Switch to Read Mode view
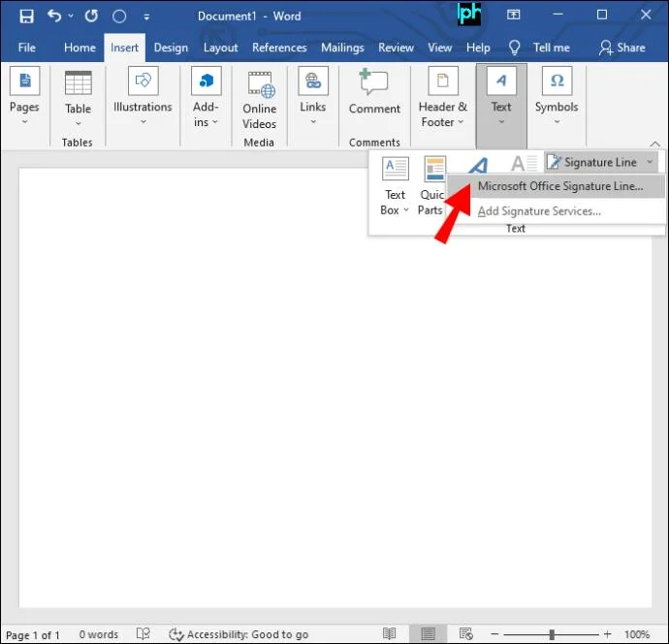 [389, 633]
